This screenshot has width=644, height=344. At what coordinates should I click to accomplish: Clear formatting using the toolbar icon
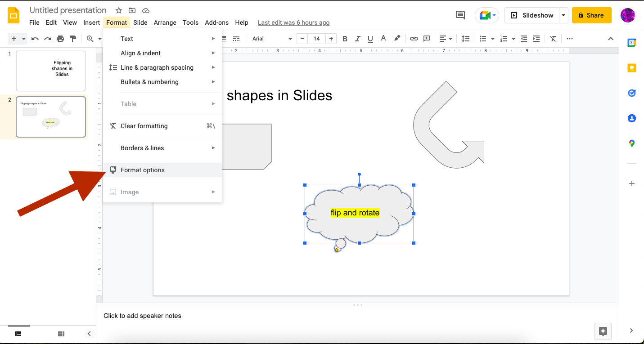pyautogui.click(x=553, y=39)
